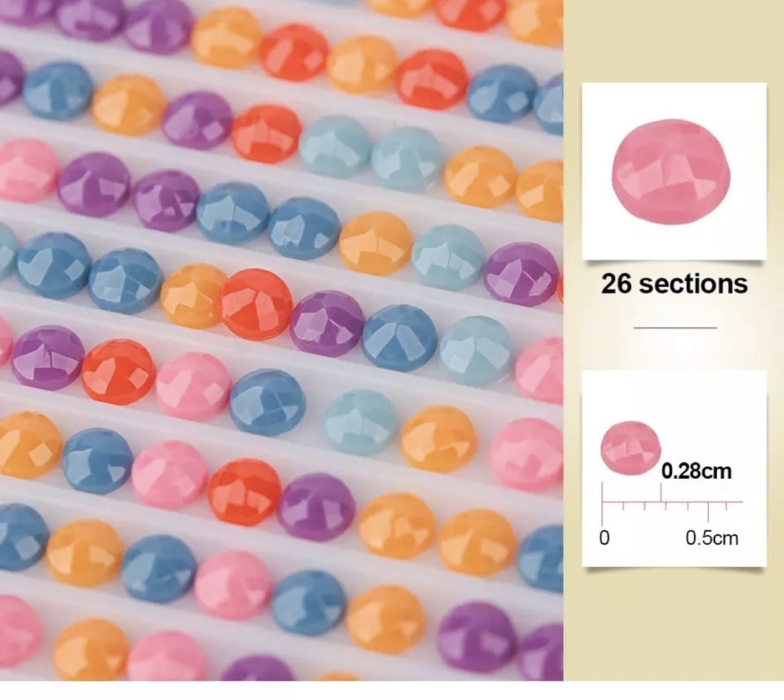Image resolution: width=784 pixels, height=700 pixels.
Task: Click the tall 0.28cm tick mark on ruler
Action: coord(660,492)
